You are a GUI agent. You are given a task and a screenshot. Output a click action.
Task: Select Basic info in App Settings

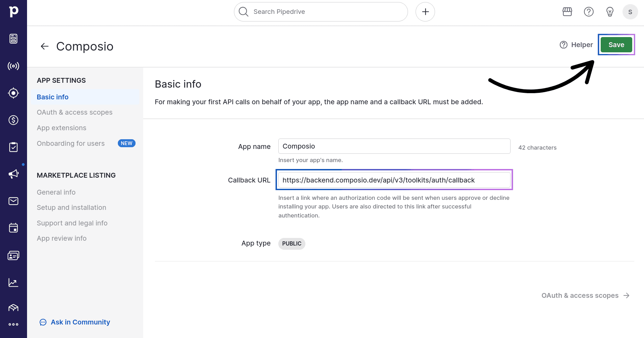pos(85,97)
